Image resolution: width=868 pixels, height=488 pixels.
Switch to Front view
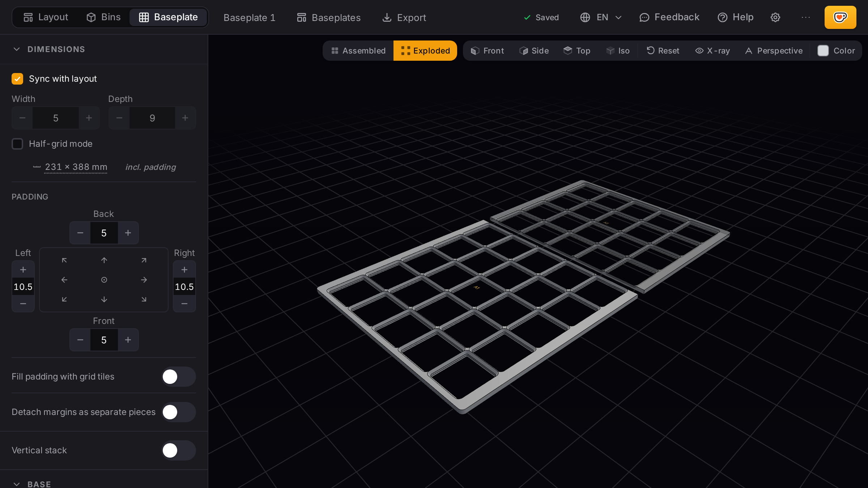(487, 51)
